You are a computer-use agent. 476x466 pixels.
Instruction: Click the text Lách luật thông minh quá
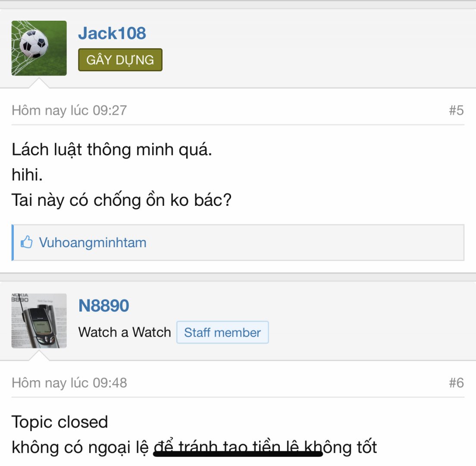click(112, 150)
